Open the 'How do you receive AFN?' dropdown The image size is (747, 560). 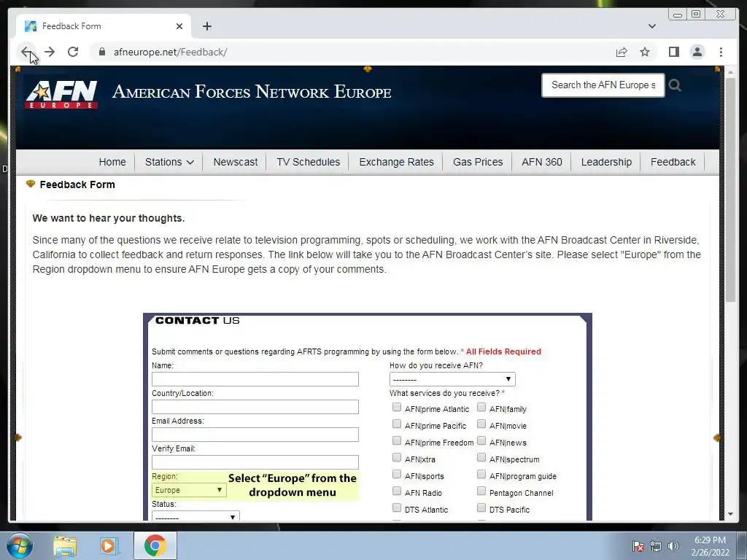tap(452, 379)
